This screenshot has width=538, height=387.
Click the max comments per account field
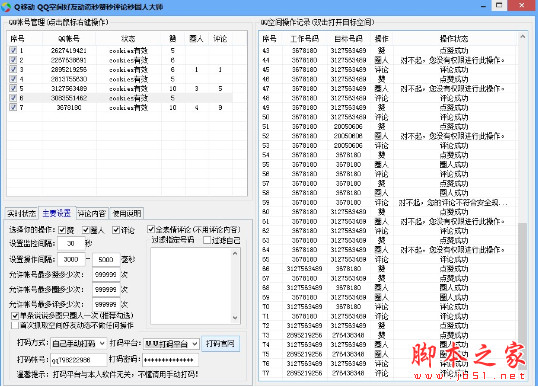tap(106, 304)
